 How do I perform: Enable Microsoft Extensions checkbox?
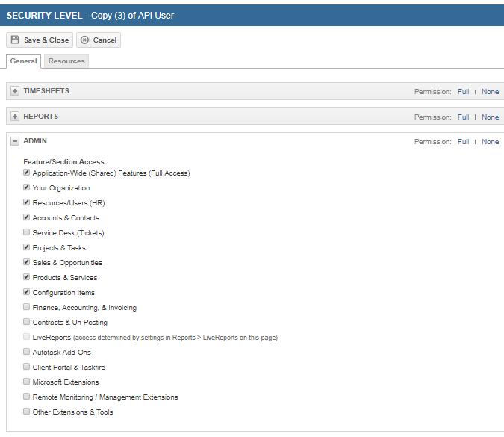click(x=27, y=382)
